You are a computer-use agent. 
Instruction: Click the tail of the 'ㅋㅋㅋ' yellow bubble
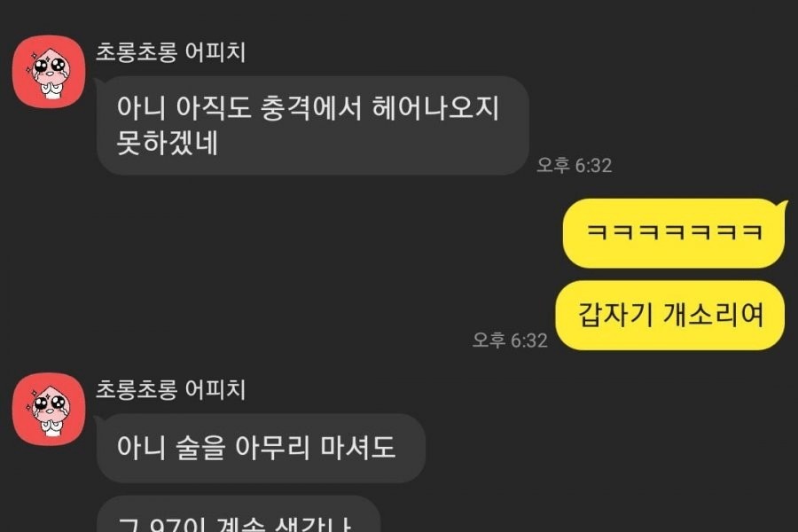click(783, 206)
